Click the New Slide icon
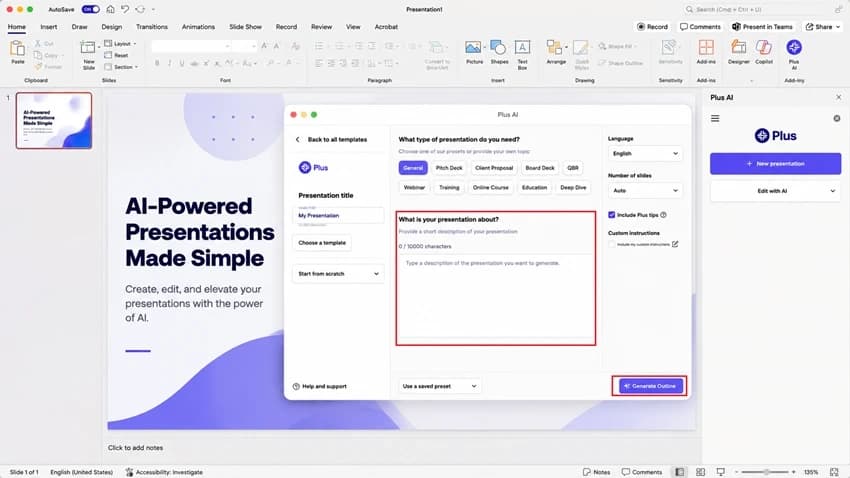 tap(87, 49)
